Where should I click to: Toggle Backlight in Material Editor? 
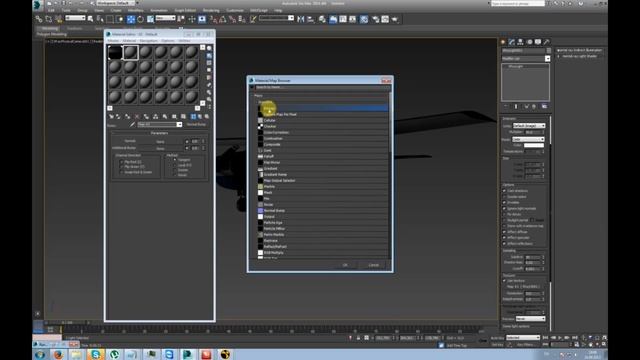[x=209, y=56]
